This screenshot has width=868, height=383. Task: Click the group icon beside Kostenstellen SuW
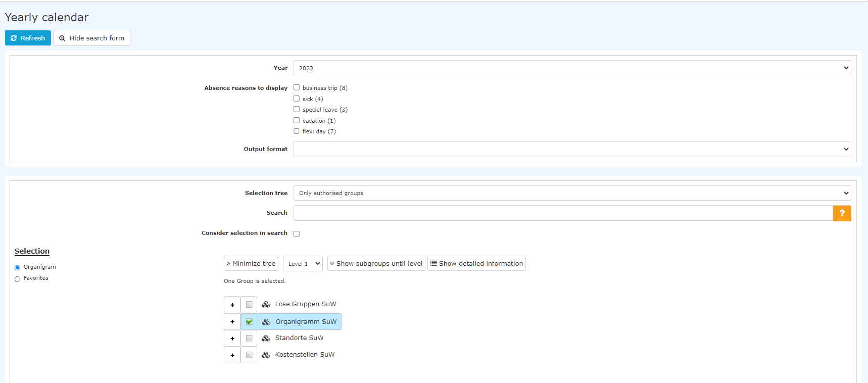[266, 355]
